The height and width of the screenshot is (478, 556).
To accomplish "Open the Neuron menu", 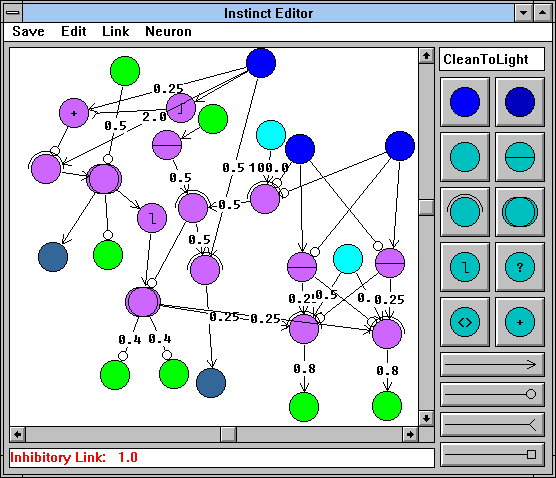I will (x=168, y=32).
